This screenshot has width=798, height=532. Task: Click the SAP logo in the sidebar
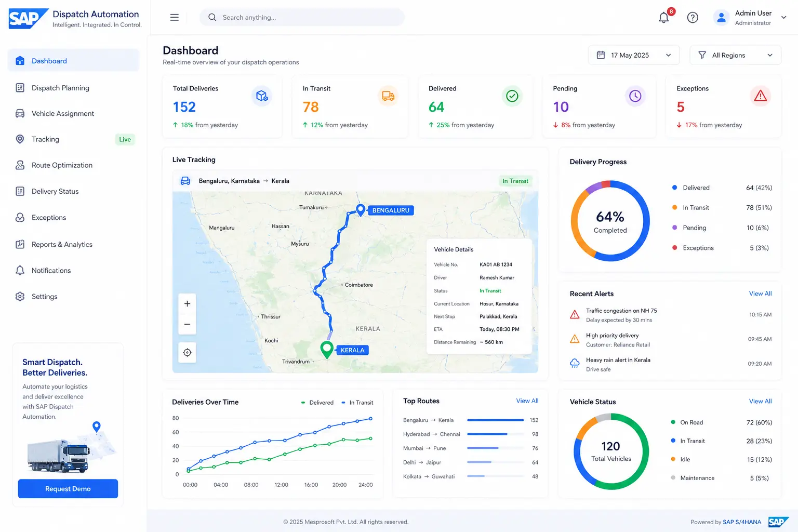29,19
